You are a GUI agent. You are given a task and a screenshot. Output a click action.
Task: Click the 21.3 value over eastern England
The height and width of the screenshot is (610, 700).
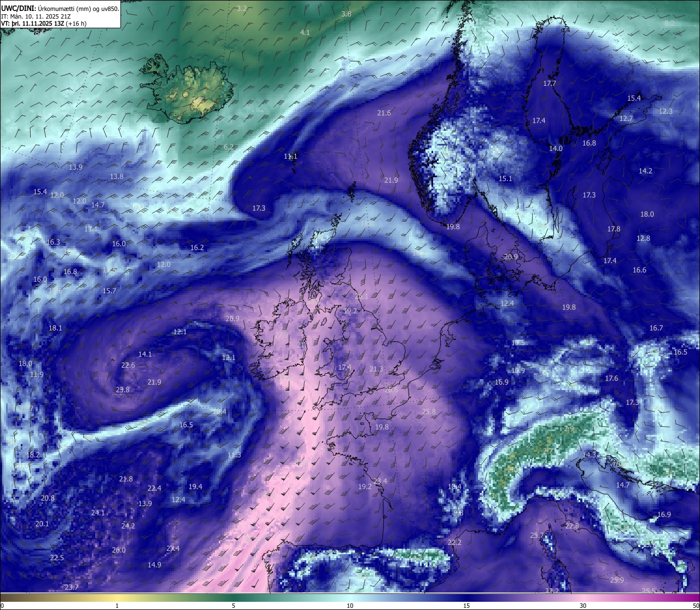tap(376, 369)
